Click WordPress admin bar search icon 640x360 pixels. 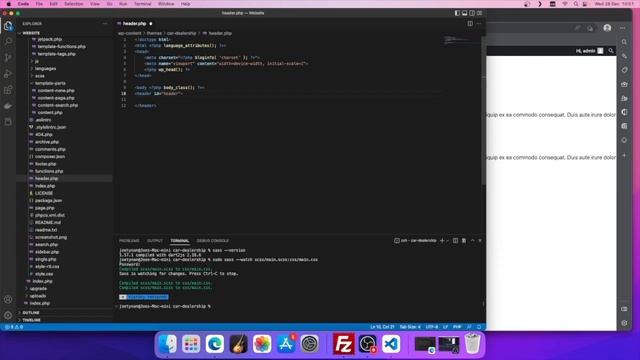[x=611, y=51]
